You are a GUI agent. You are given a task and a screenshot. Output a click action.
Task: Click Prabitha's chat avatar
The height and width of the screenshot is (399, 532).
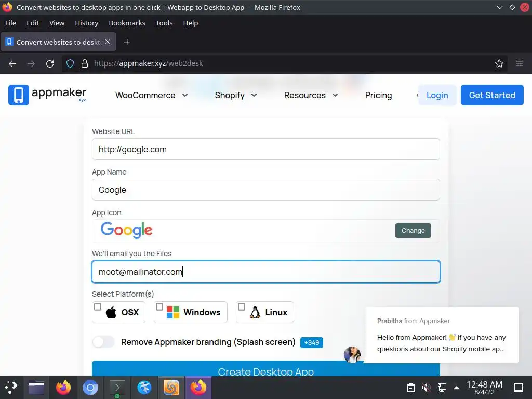point(352,354)
